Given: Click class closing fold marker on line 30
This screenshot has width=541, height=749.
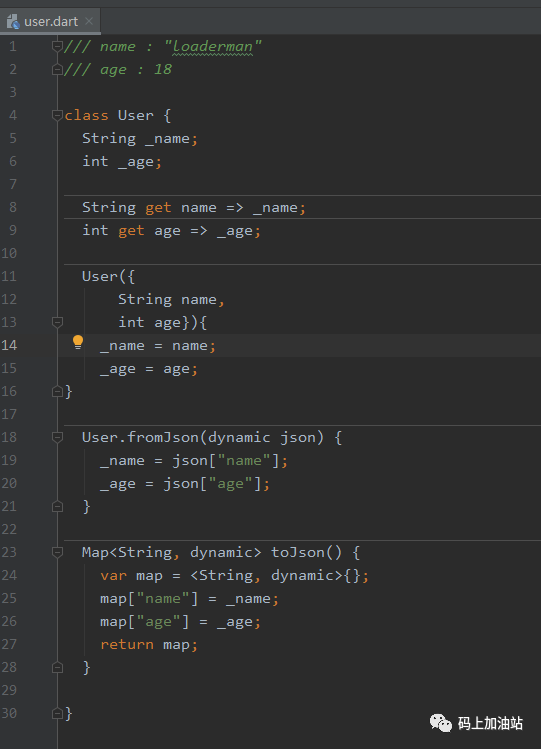Looking at the screenshot, I should [57, 714].
